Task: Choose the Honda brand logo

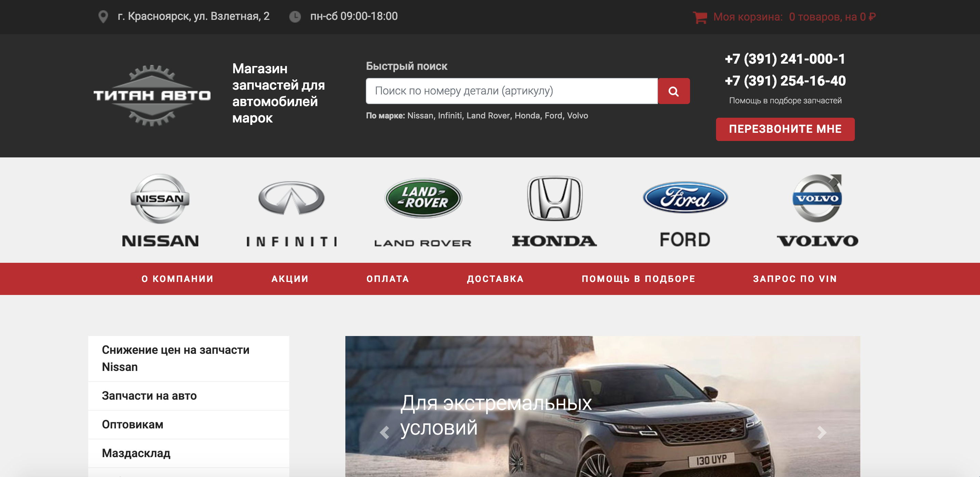Action: 554,210
